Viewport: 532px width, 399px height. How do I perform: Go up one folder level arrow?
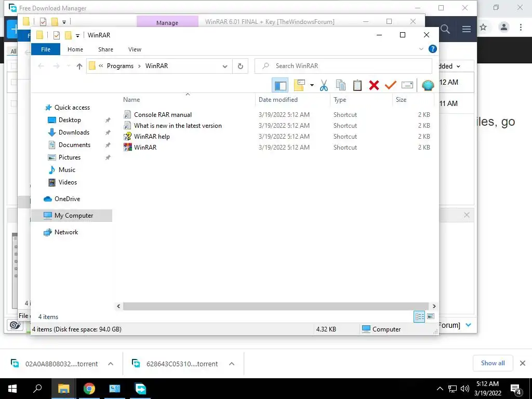(79, 66)
